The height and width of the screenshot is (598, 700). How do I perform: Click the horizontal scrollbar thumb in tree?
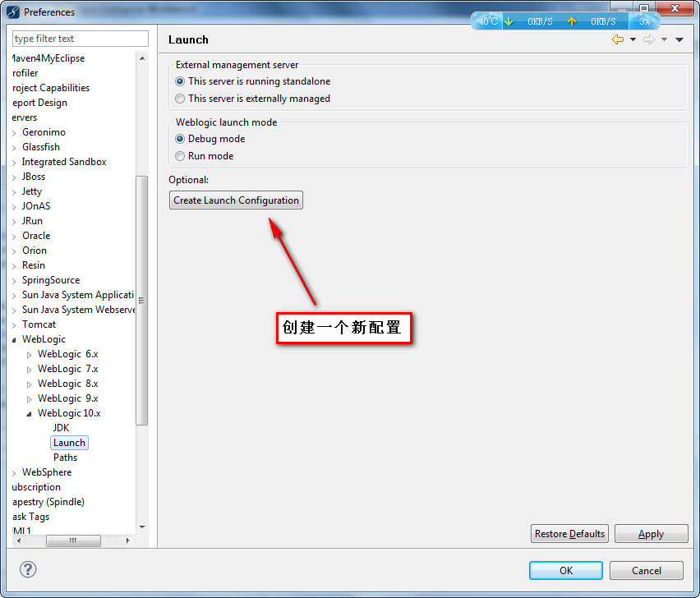click(x=73, y=540)
